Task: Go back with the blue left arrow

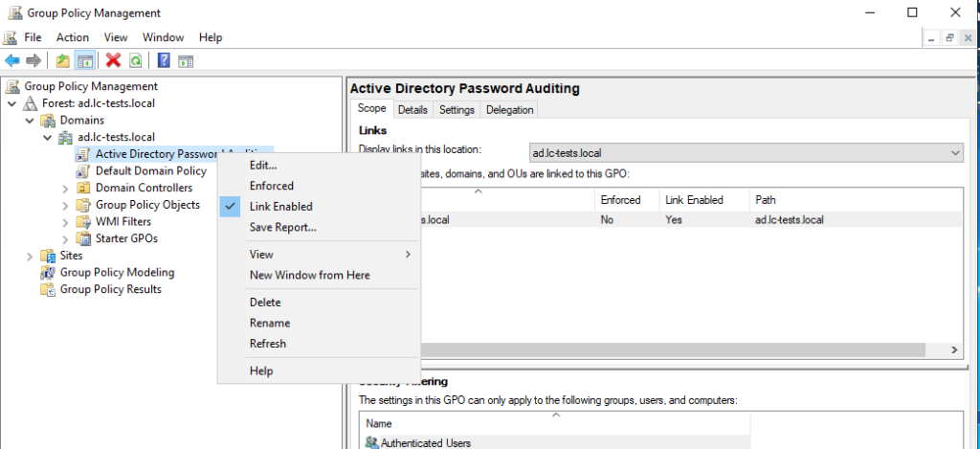Action: tap(11, 60)
